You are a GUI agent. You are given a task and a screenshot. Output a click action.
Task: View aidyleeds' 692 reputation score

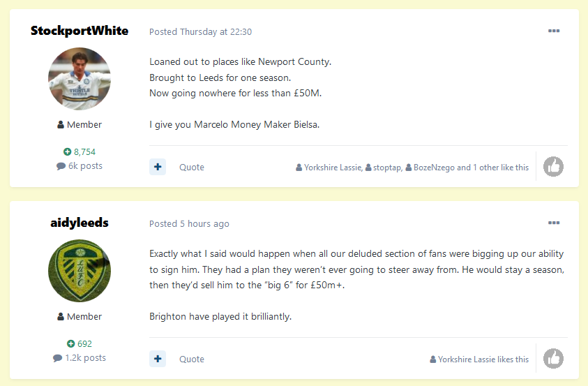(80, 344)
